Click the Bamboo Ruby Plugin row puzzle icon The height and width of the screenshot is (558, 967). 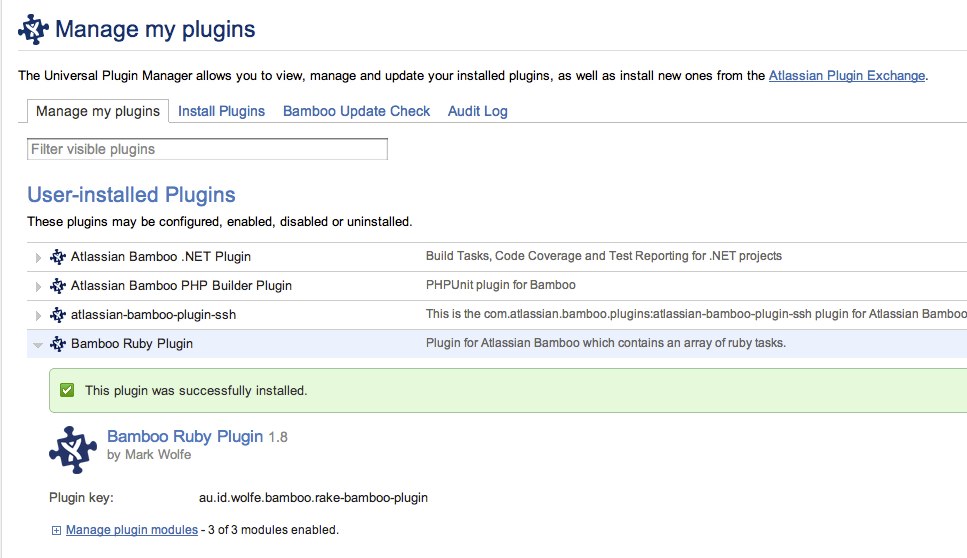point(58,343)
